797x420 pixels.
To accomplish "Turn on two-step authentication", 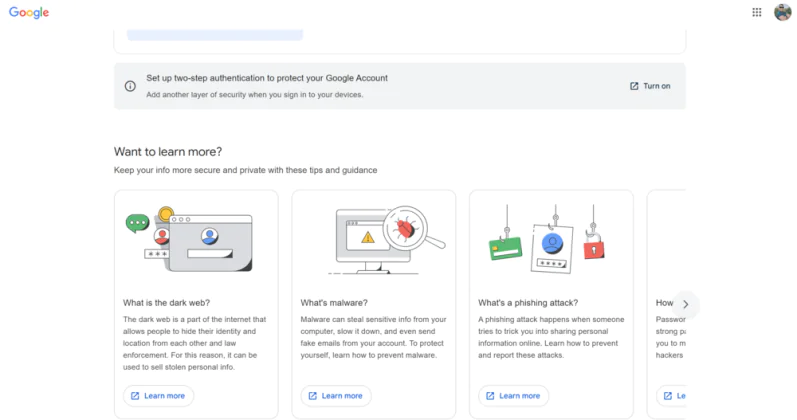I will 650,86.
